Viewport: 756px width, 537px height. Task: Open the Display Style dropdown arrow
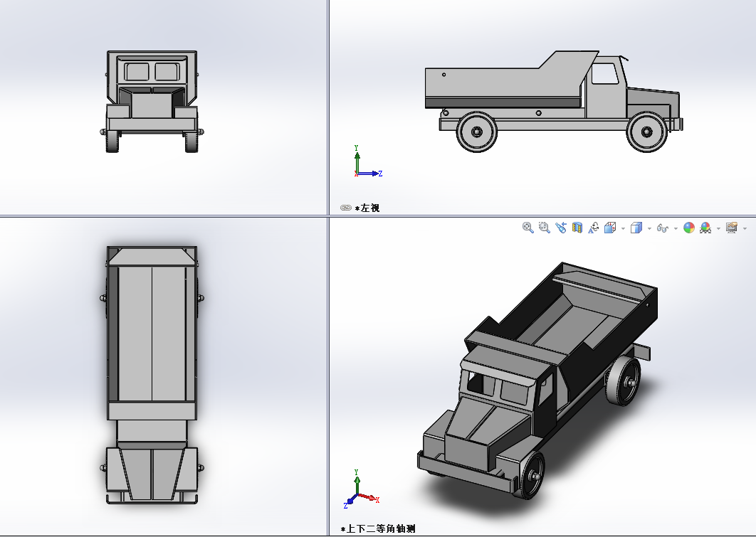tap(649, 228)
